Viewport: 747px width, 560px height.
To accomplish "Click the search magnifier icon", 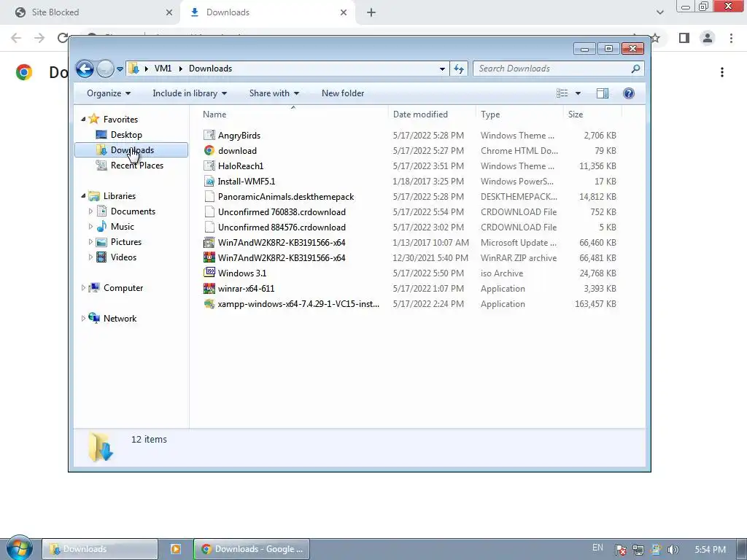I will coord(635,69).
